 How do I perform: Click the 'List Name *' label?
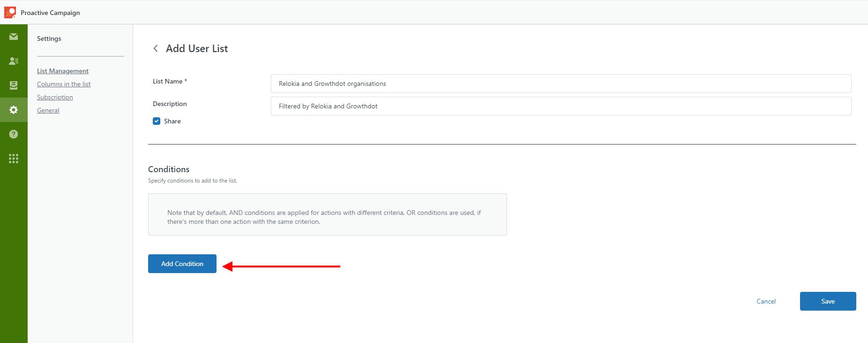pos(170,81)
